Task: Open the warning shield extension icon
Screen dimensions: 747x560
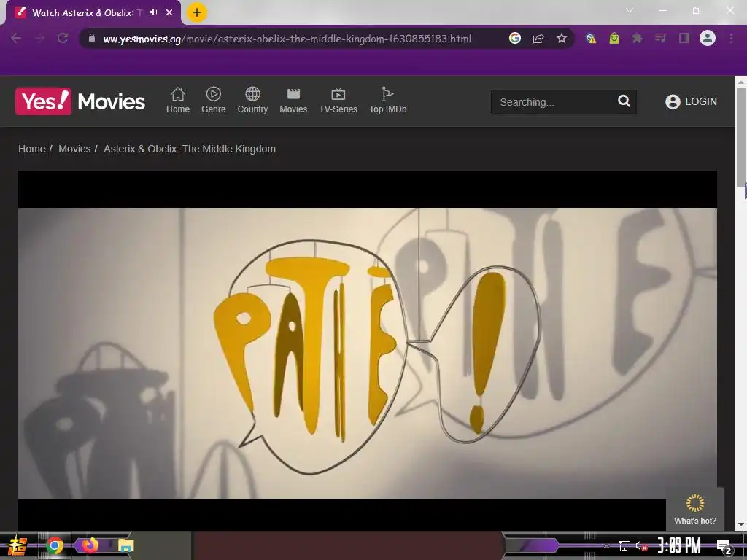Action: click(591, 38)
